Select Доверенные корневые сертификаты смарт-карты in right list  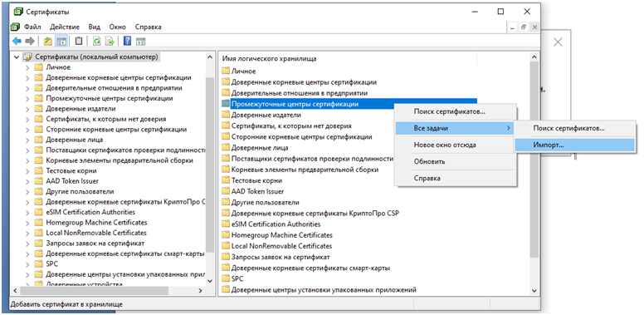point(310,268)
